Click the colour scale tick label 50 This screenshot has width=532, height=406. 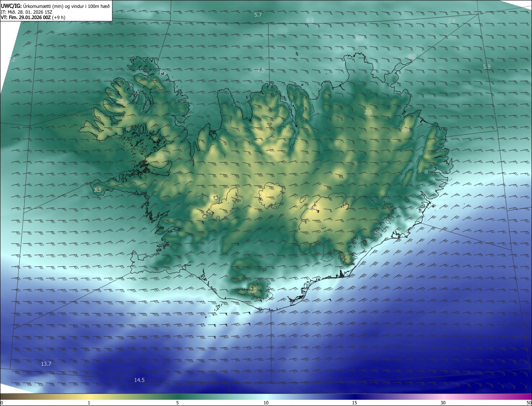click(x=529, y=403)
